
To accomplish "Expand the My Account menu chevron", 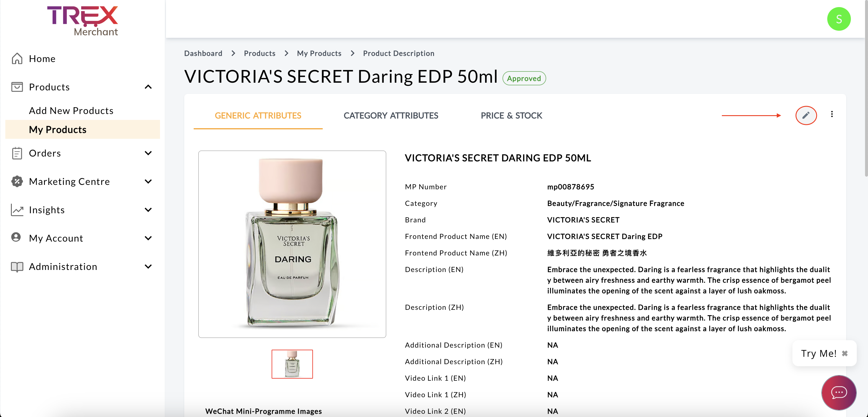I will pos(148,238).
